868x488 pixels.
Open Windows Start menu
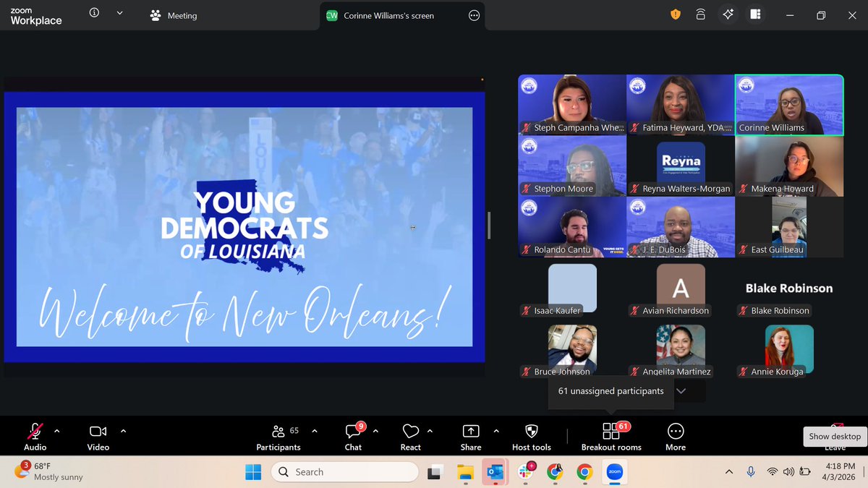click(253, 472)
